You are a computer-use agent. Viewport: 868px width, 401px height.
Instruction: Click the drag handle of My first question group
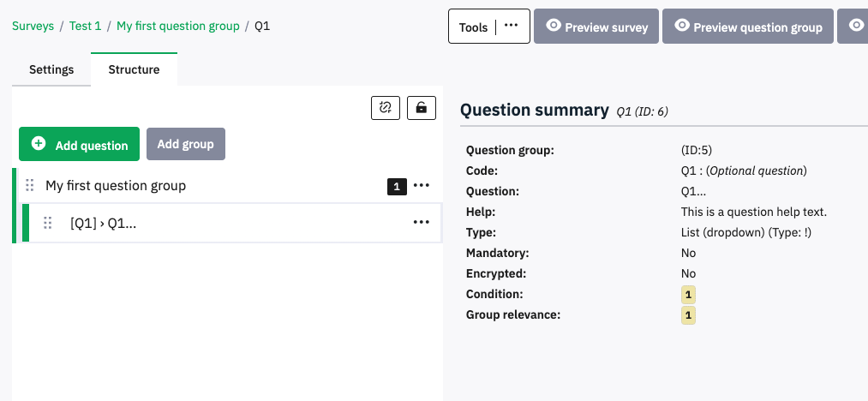(x=30, y=185)
